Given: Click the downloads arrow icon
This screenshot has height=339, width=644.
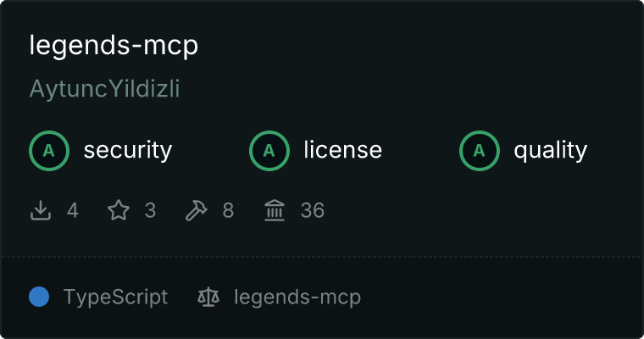Looking at the screenshot, I should 41,210.
